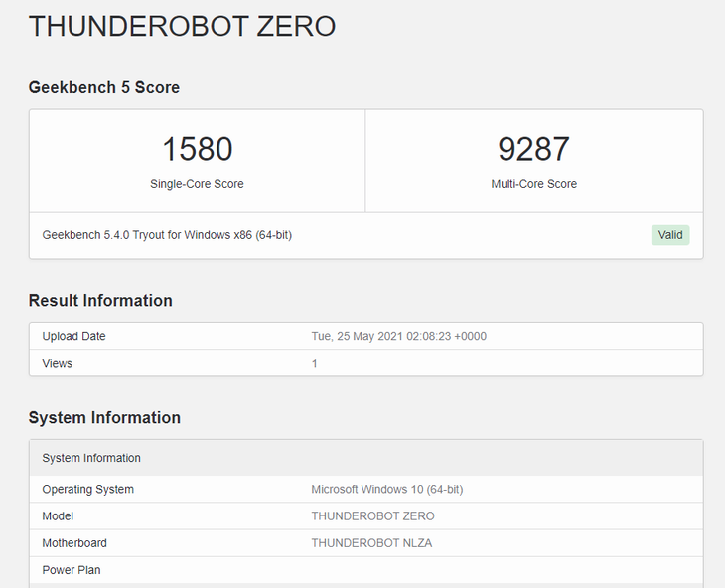Click the Geekbench 5 Score heading
The image size is (725, 588).
click(x=104, y=87)
